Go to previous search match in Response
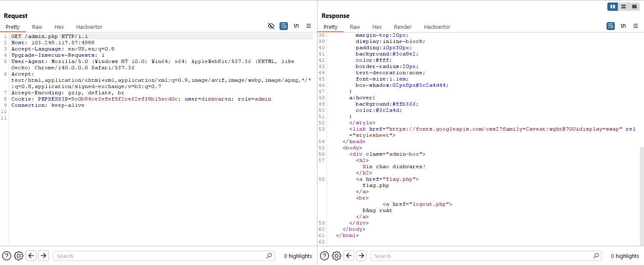The width and height of the screenshot is (644, 265). point(349,255)
